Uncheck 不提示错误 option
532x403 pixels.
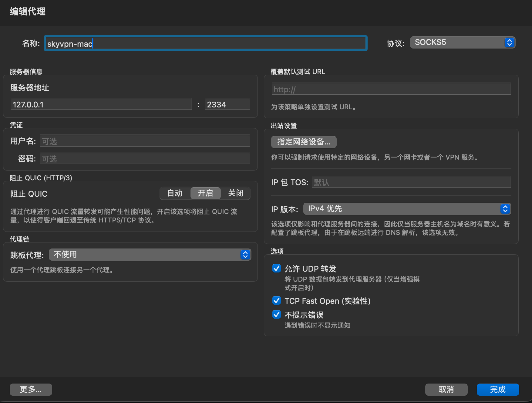click(276, 314)
